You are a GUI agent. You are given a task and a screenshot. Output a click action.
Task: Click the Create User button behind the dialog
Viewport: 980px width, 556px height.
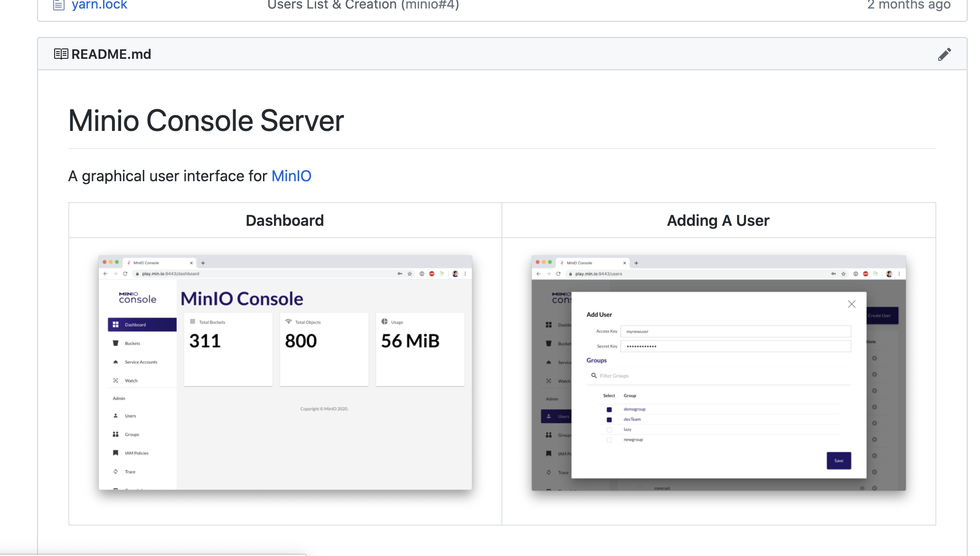tap(882, 315)
